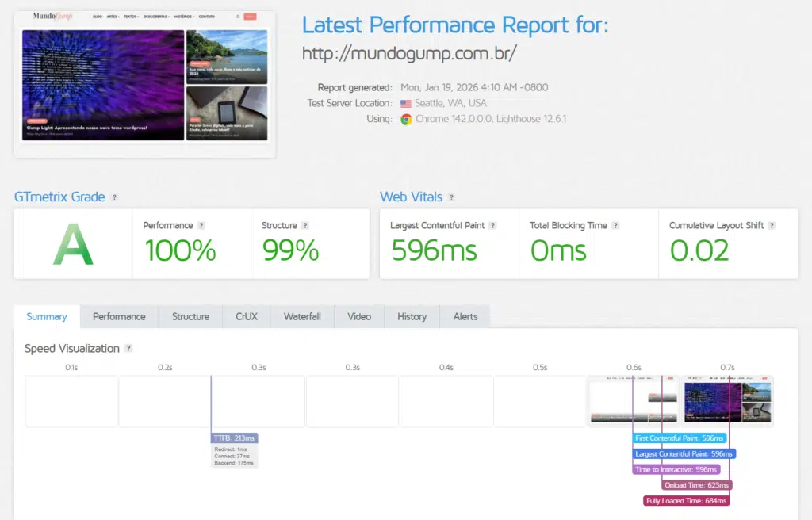Click the Web Vitals heading
Viewport: 812px width, 520px height.
412,197
